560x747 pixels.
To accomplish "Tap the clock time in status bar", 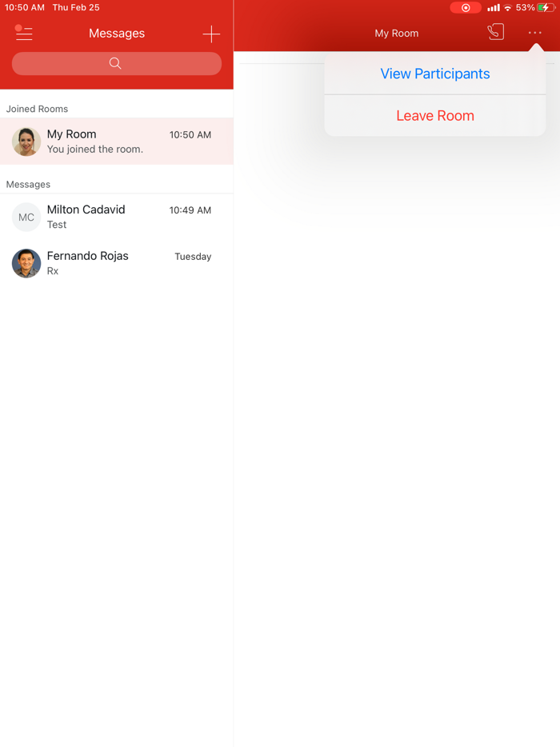I will [24, 8].
